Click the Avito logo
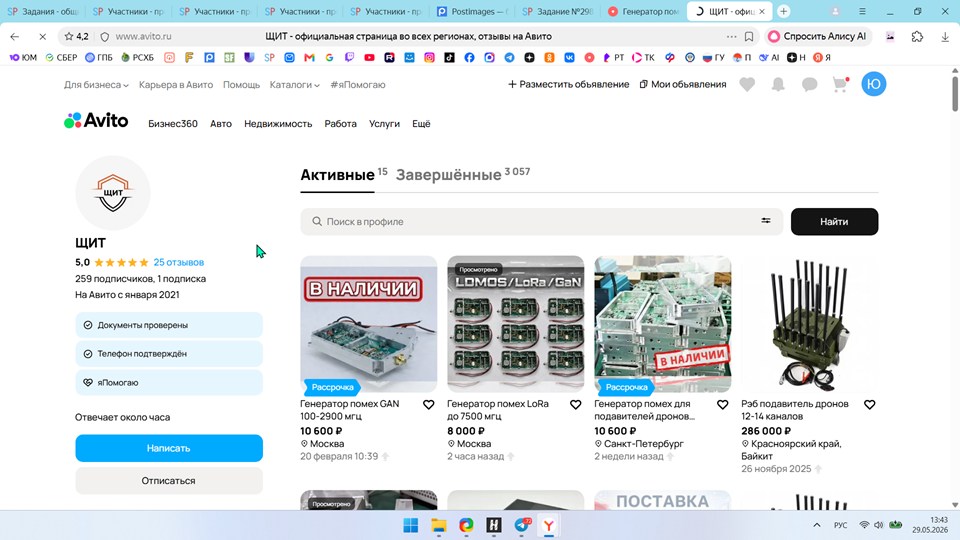This screenshot has height=540, width=960. click(96, 121)
